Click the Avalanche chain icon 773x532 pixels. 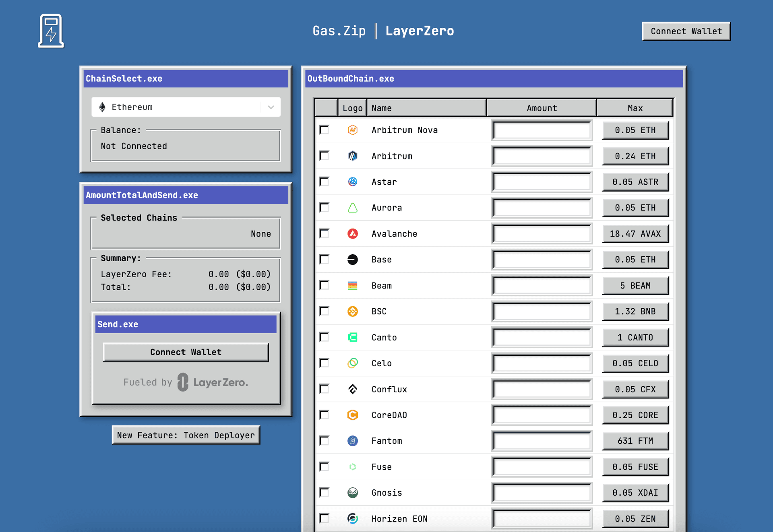click(351, 233)
